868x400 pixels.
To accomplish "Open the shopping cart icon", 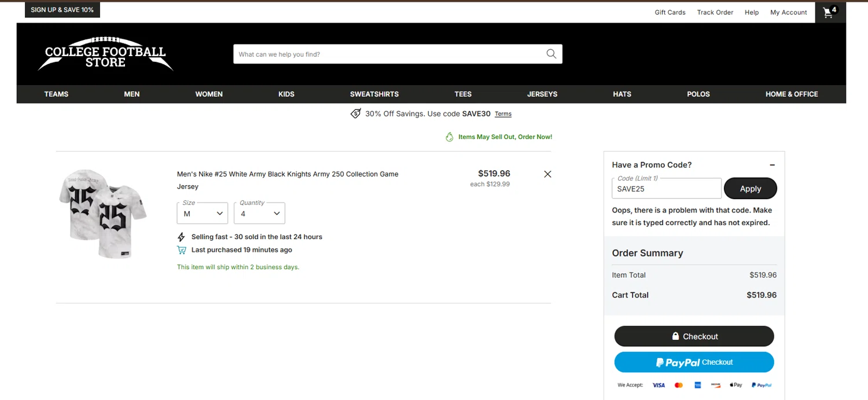I will 830,12.
